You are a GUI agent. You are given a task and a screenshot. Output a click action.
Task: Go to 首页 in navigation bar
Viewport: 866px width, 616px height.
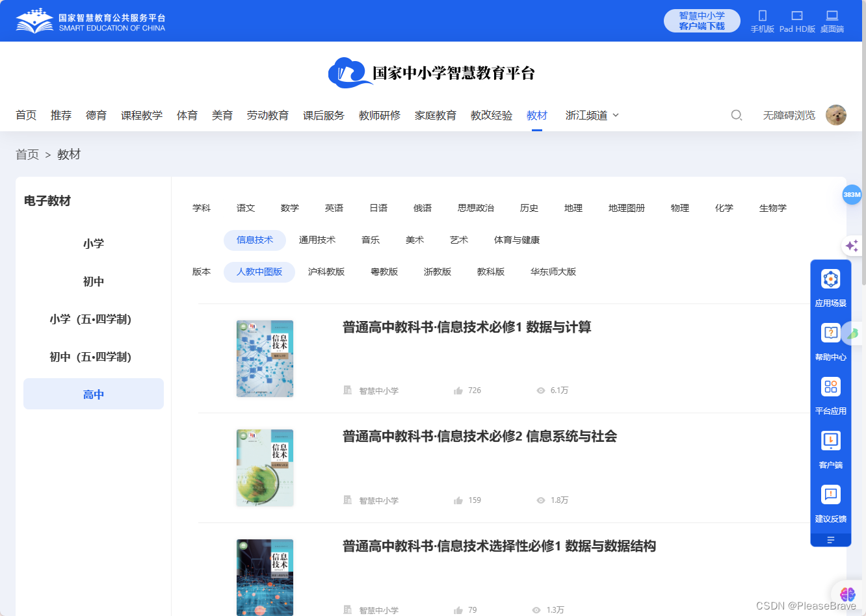coord(26,115)
